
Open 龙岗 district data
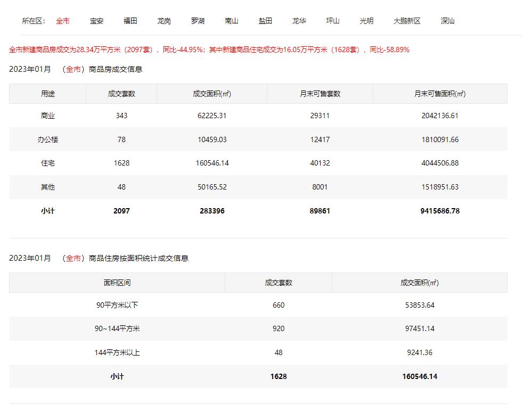[x=165, y=21]
